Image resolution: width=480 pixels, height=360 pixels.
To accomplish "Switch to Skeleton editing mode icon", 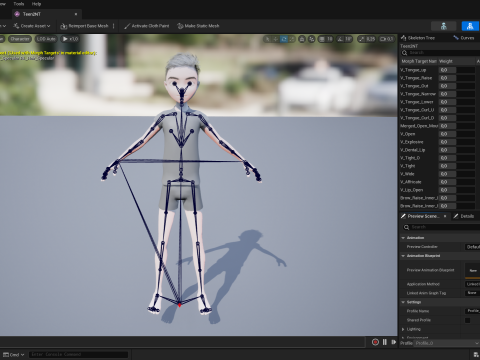I will point(443,26).
